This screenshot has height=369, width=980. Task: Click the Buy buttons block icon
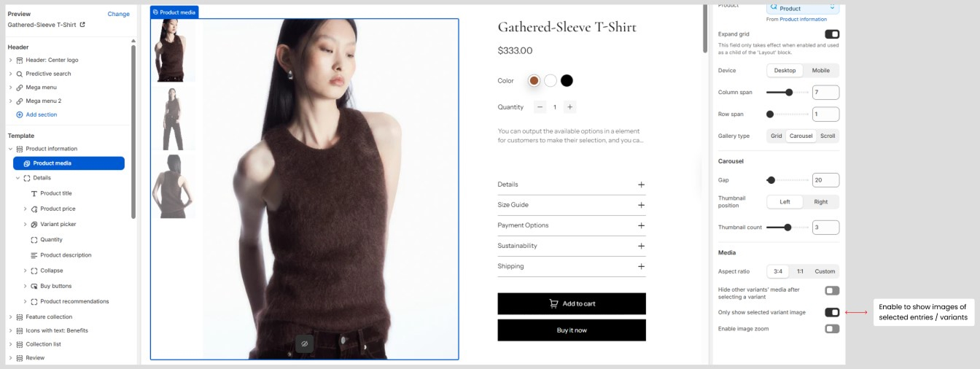[x=34, y=286]
